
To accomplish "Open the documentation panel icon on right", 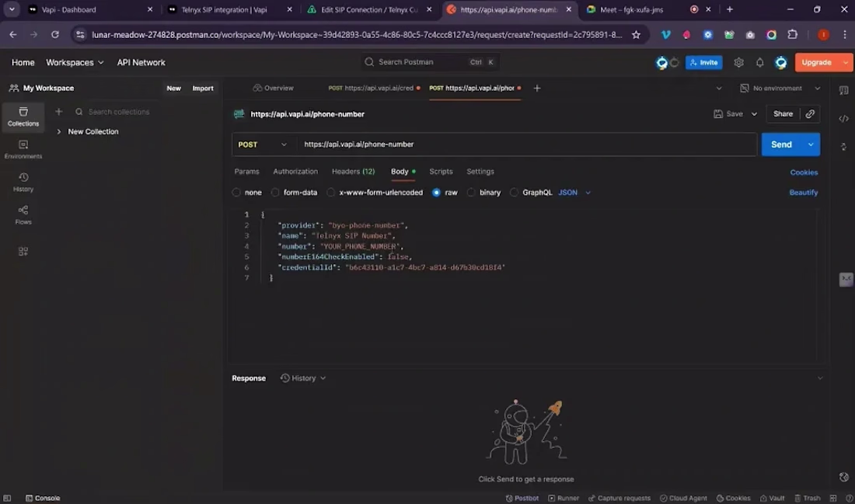I will point(843,90).
